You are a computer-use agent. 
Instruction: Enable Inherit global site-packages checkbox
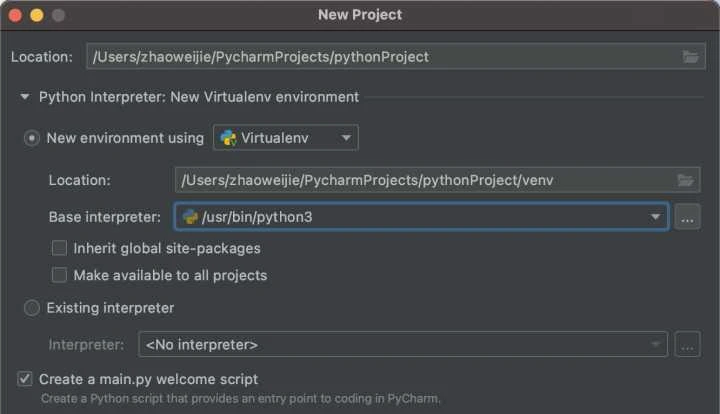pyautogui.click(x=60, y=248)
